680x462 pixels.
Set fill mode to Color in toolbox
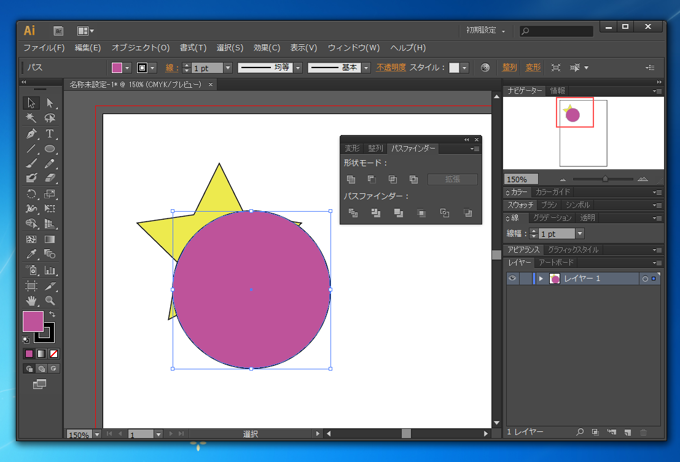pos(29,354)
